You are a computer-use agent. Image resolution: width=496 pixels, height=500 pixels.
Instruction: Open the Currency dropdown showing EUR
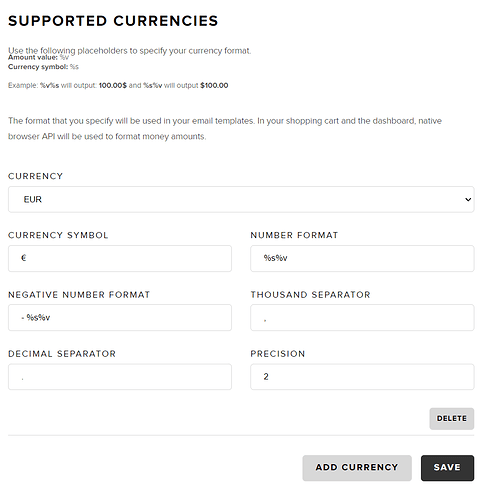[x=241, y=199]
